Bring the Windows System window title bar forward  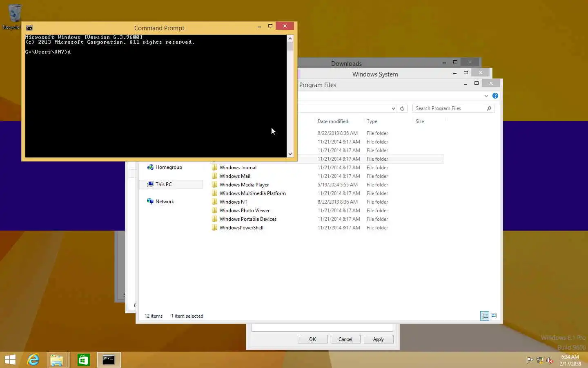(x=375, y=74)
